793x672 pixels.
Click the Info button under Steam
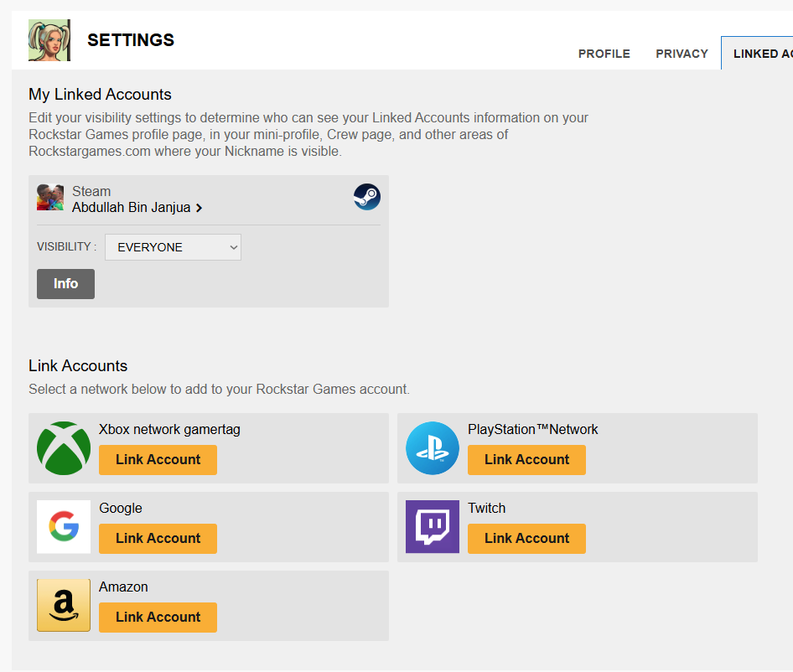pos(65,284)
